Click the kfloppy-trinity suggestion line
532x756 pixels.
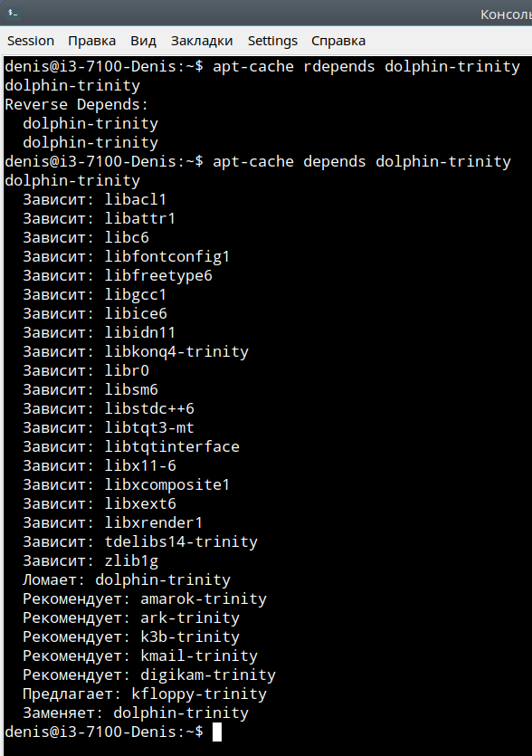point(145,694)
